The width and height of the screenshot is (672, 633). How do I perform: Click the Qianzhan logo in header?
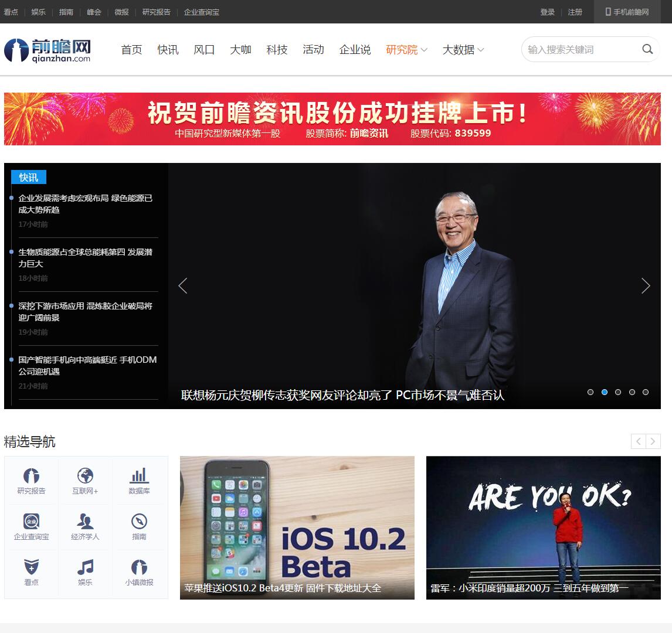[x=47, y=50]
